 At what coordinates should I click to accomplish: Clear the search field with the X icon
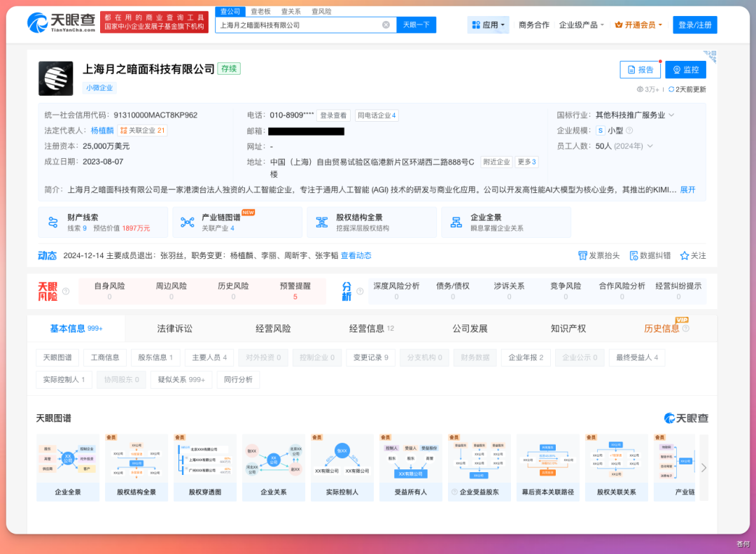pos(386,25)
